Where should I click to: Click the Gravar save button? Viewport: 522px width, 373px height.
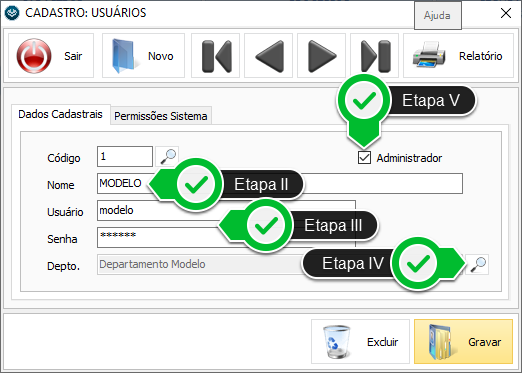point(464,342)
